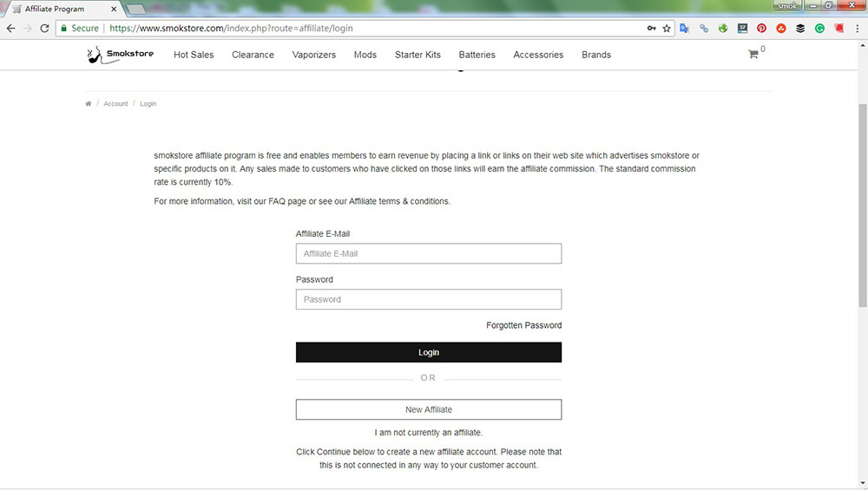
Task: Open the Accessories menu
Action: coord(538,55)
